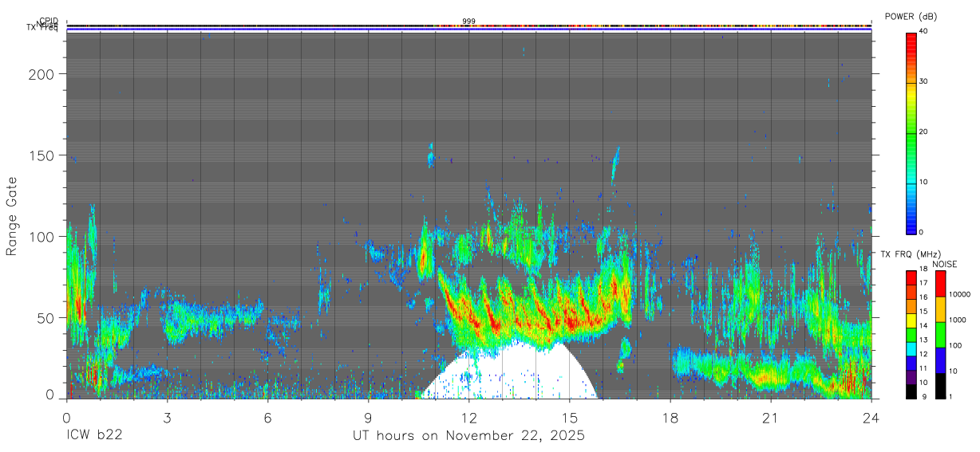The image size is (980, 452).
Task: Click the 999 CPID value at top
Action: pos(468,22)
